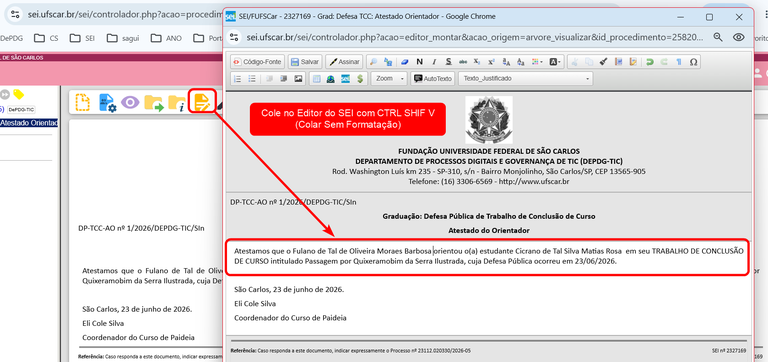This screenshot has width=768, height=362.
Task: Click the remove formatting eraser icon
Action: [405, 62]
